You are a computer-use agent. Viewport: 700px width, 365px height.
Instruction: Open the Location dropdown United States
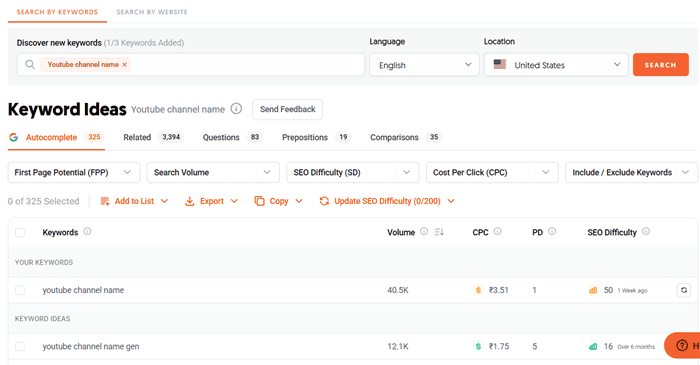point(556,65)
